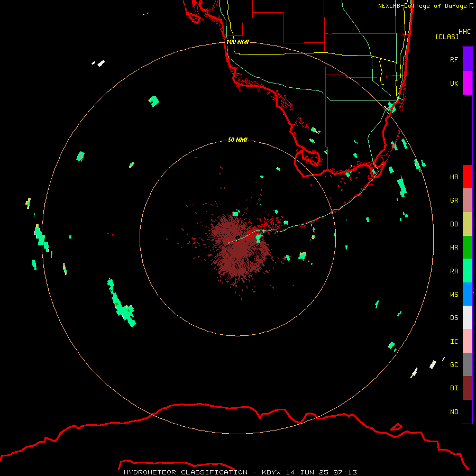Click the [CLAS] legend header
476x476 pixels.
pos(446,36)
